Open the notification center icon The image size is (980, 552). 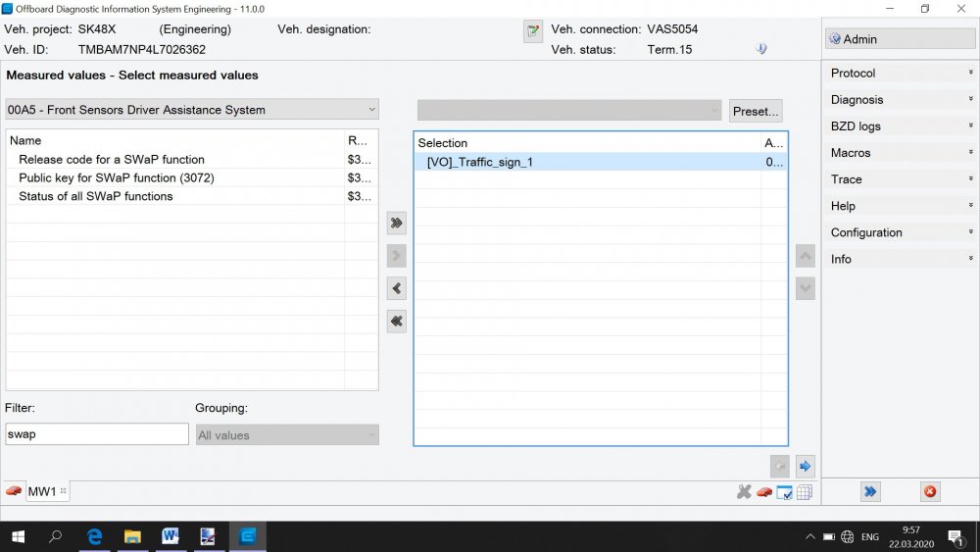tap(955, 537)
